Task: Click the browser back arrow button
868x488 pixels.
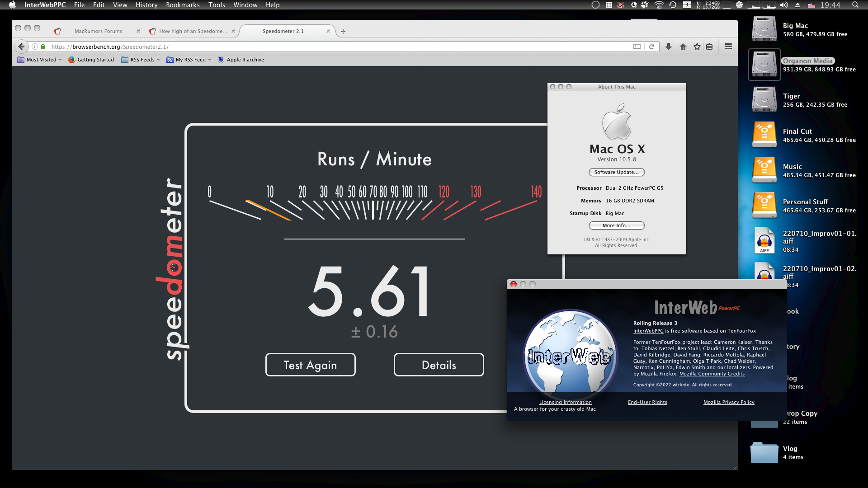Action: point(21,47)
